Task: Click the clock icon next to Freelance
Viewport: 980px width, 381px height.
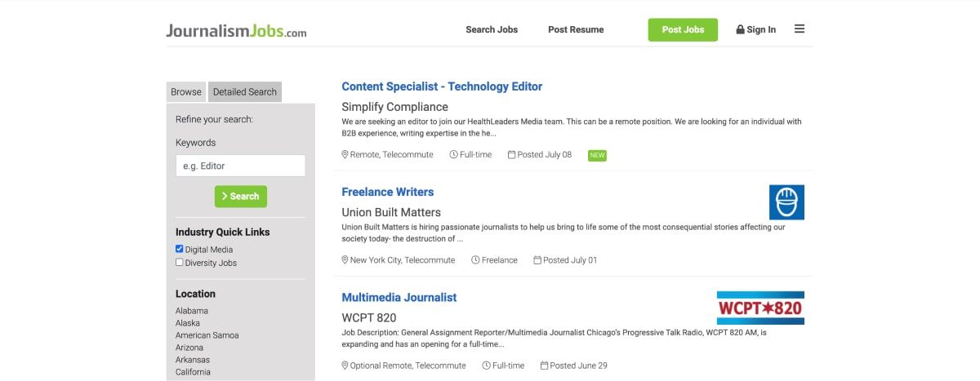Action: point(475,260)
